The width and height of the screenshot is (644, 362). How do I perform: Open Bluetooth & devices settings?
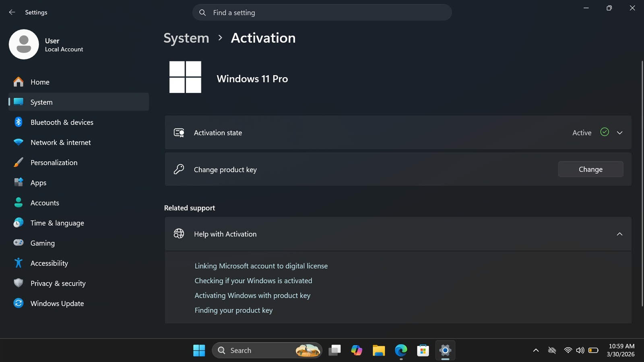click(78, 122)
